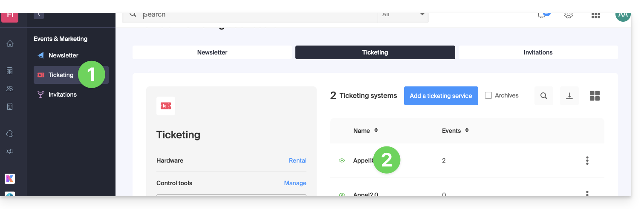Screen dimensions: 644x209
Task: Click the download export icon button
Action: 569,96
